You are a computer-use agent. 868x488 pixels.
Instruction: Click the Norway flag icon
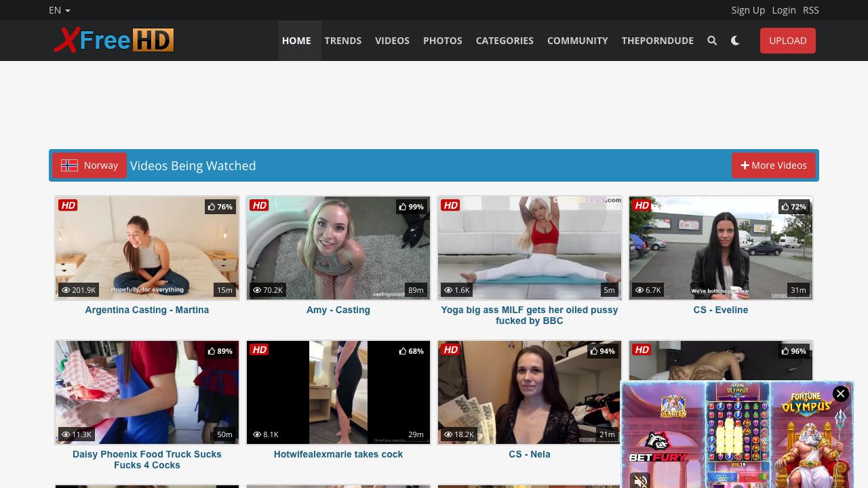(x=69, y=165)
